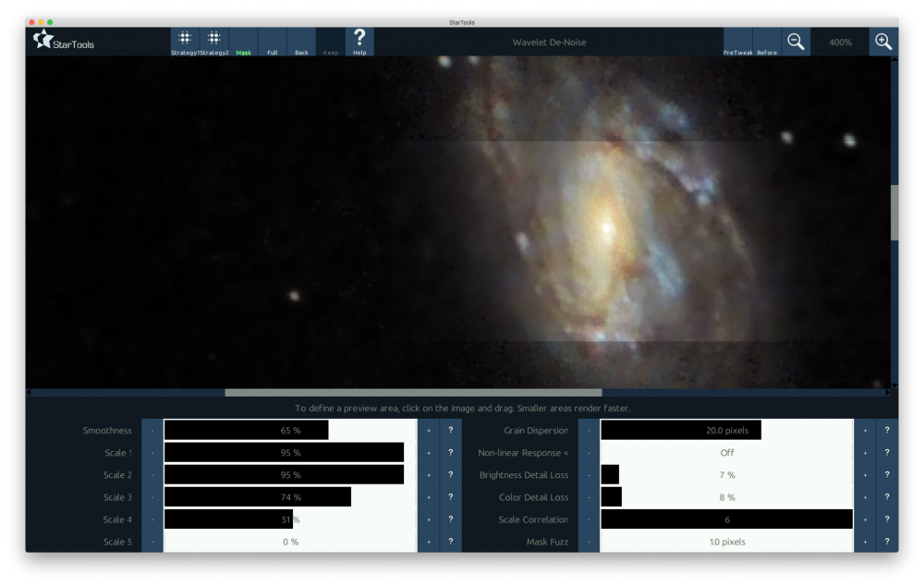This screenshot has width=924, height=586.
Task: Decrease Scale 2 with minus button
Action: point(152,475)
